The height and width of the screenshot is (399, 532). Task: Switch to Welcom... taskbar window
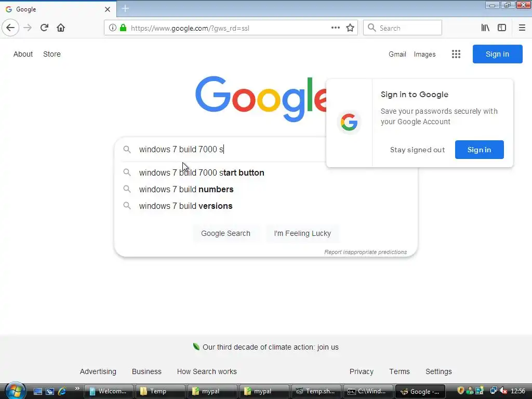pos(109,391)
